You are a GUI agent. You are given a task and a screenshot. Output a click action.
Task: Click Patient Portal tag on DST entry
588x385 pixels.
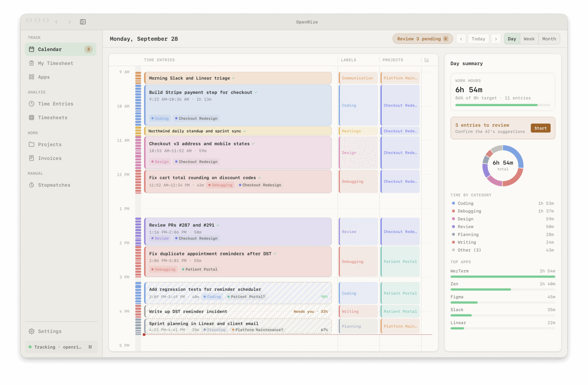(x=200, y=269)
